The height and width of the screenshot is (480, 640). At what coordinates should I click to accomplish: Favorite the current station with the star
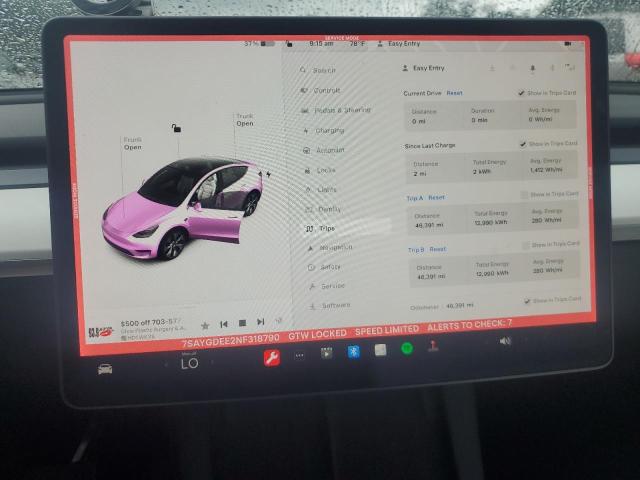click(205, 325)
